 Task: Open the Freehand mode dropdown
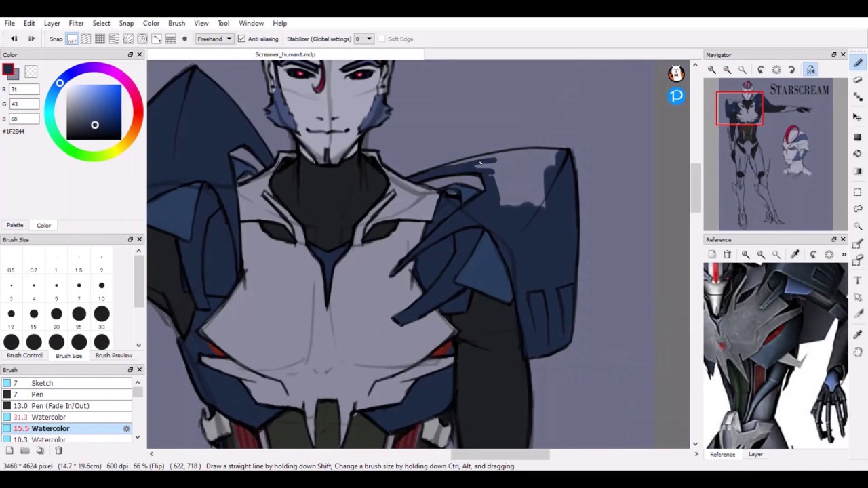point(214,39)
